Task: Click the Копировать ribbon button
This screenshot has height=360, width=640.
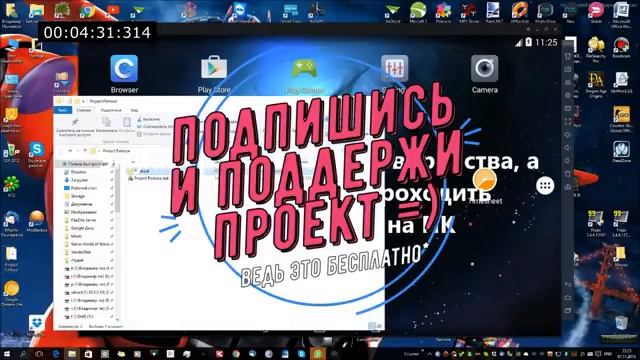Action: pyautogui.click(x=107, y=124)
